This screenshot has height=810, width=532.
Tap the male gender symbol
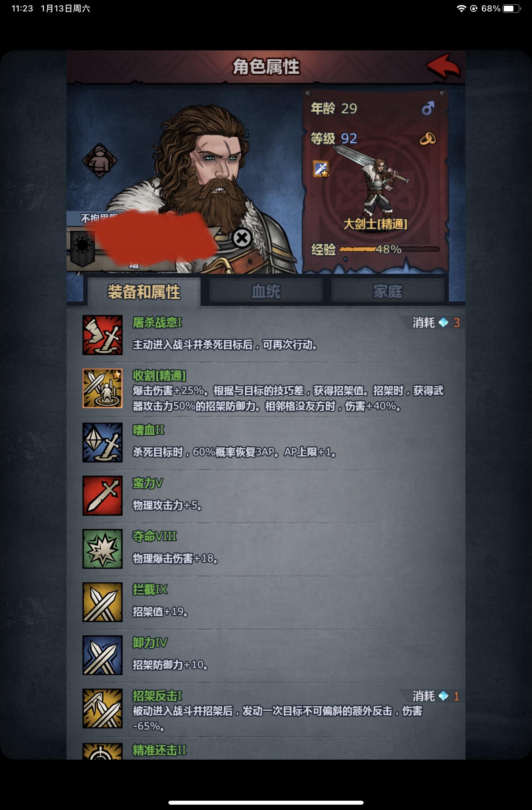pos(428,108)
